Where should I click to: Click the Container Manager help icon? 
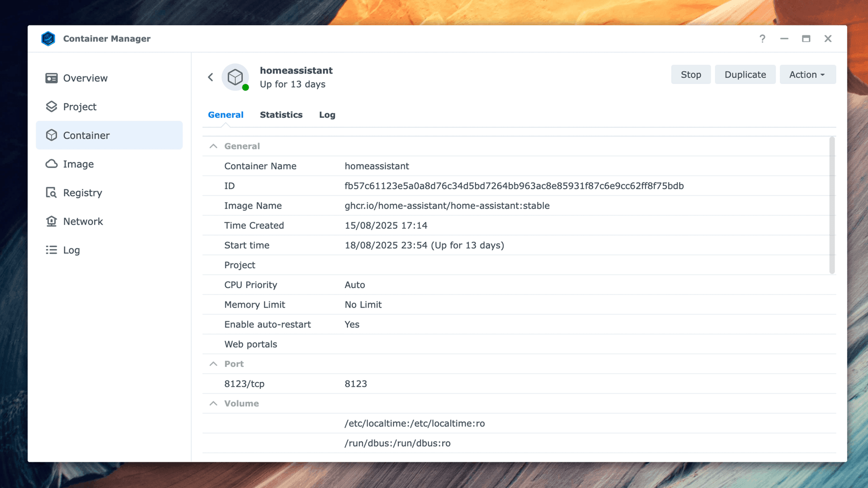coord(762,38)
